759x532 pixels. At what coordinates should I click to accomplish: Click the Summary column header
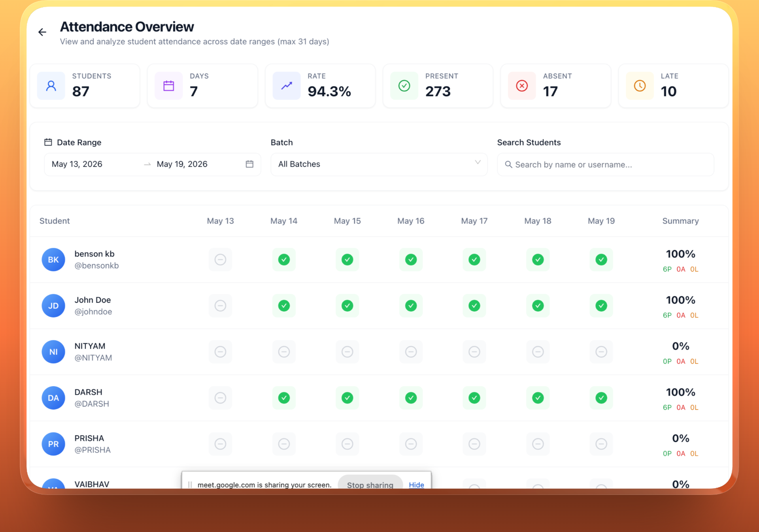680,221
